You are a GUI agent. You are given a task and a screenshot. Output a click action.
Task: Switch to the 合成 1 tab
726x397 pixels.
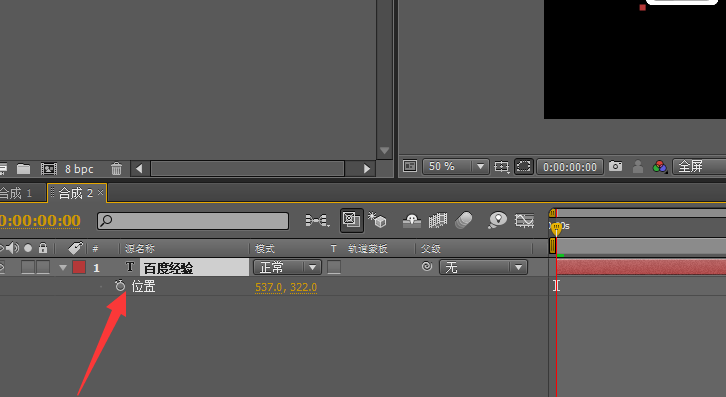click(17, 193)
